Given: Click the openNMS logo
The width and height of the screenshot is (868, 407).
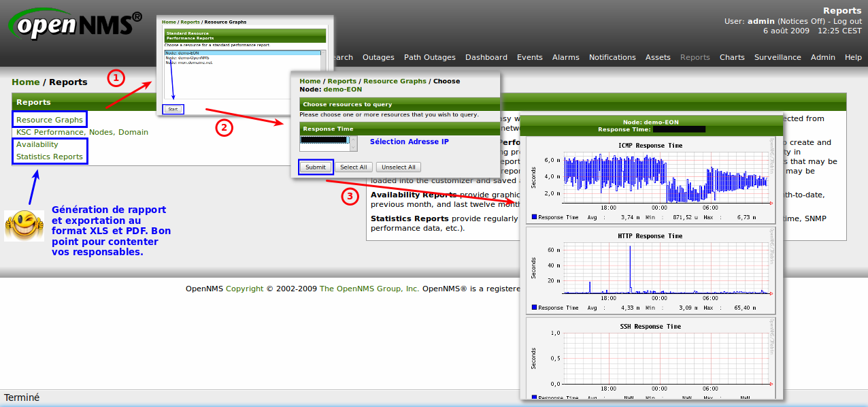Looking at the screenshot, I should 75,25.
